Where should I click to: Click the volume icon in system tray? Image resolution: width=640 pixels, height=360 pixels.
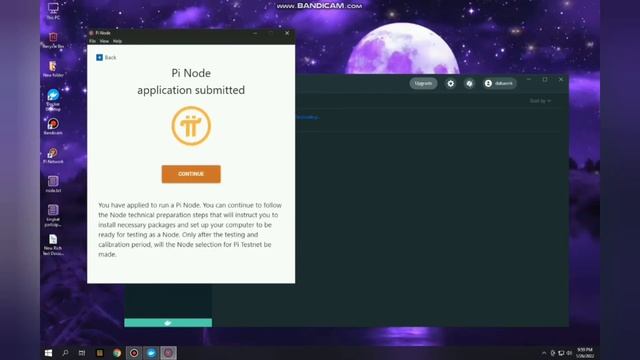(569, 353)
